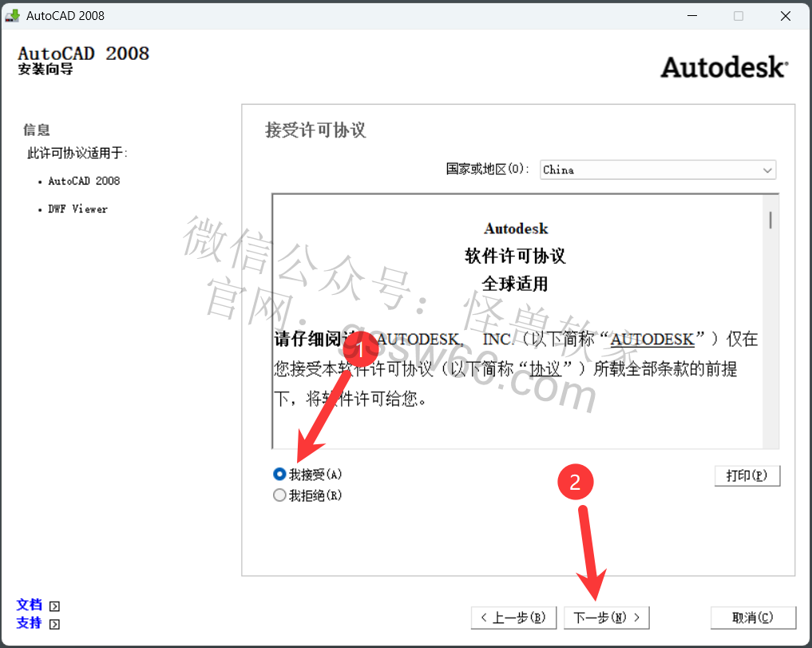
Task: Click the AutoCAD installer icon in title bar
Action: [13, 16]
